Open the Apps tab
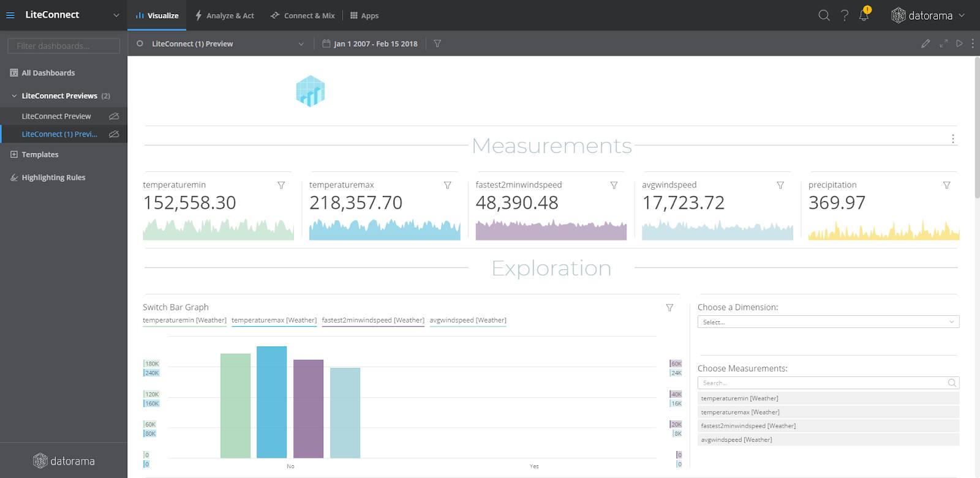Image resolution: width=980 pixels, height=478 pixels. click(x=364, y=15)
